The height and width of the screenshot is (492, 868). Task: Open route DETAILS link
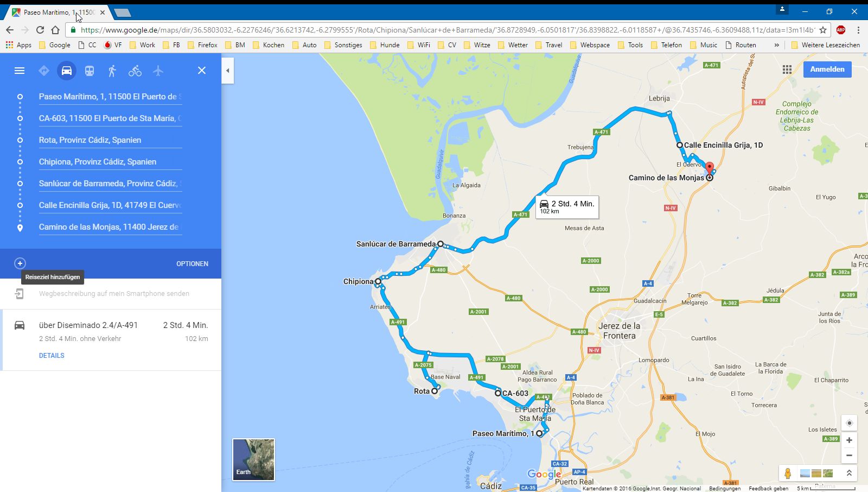point(52,356)
